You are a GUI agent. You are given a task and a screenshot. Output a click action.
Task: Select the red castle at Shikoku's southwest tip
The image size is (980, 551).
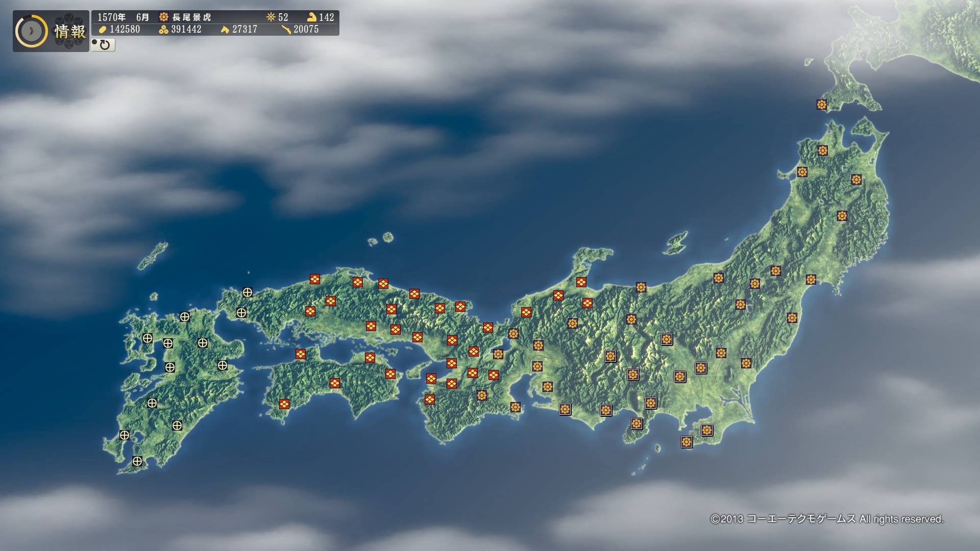click(x=284, y=404)
